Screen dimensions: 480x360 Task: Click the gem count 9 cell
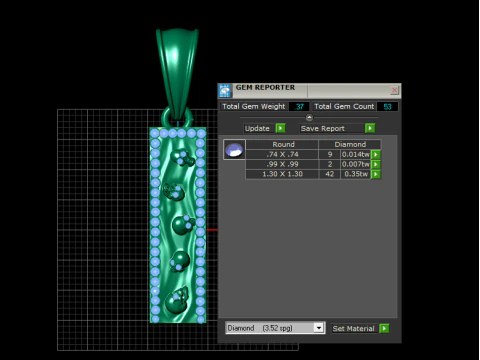(330, 154)
